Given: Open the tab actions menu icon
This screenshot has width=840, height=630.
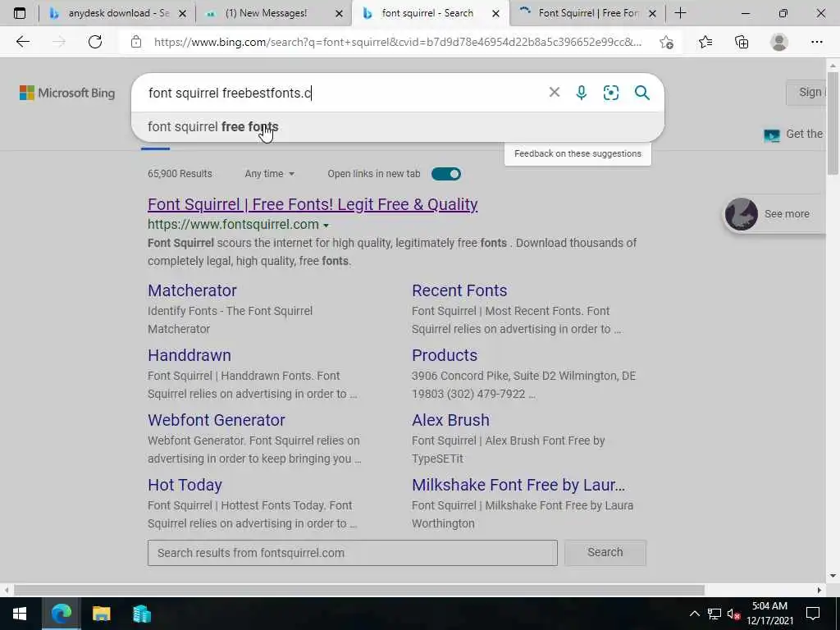Looking at the screenshot, I should 20,13.
